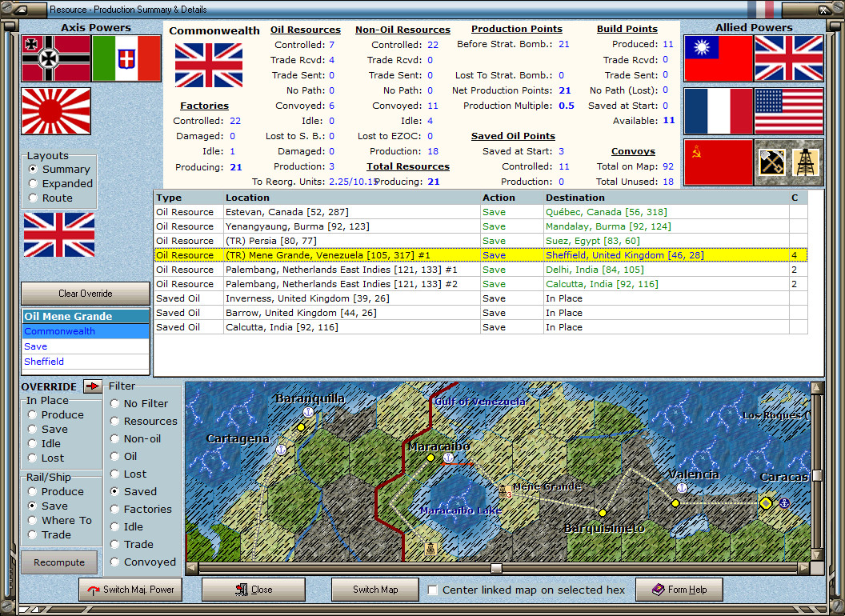Select the Expanded layout option
The height and width of the screenshot is (616, 845).
34,184
